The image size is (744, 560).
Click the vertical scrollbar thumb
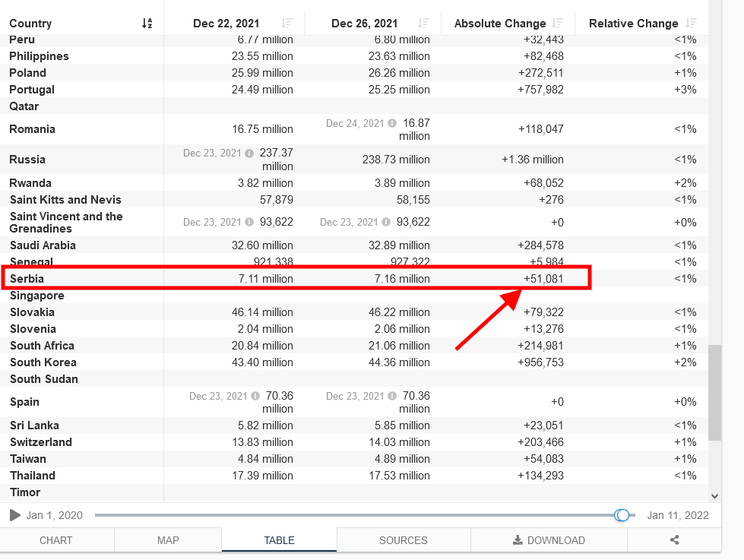pyautogui.click(x=714, y=393)
